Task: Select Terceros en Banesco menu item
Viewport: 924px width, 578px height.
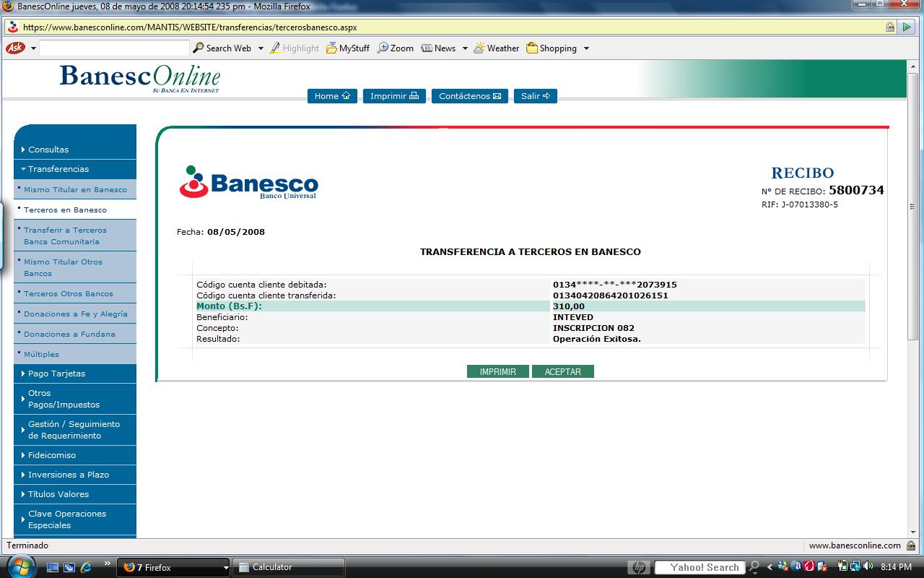Action: 75,210
